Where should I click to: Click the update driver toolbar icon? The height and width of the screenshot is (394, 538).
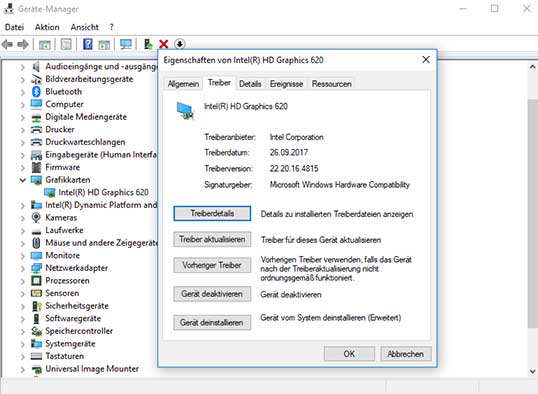click(x=148, y=44)
